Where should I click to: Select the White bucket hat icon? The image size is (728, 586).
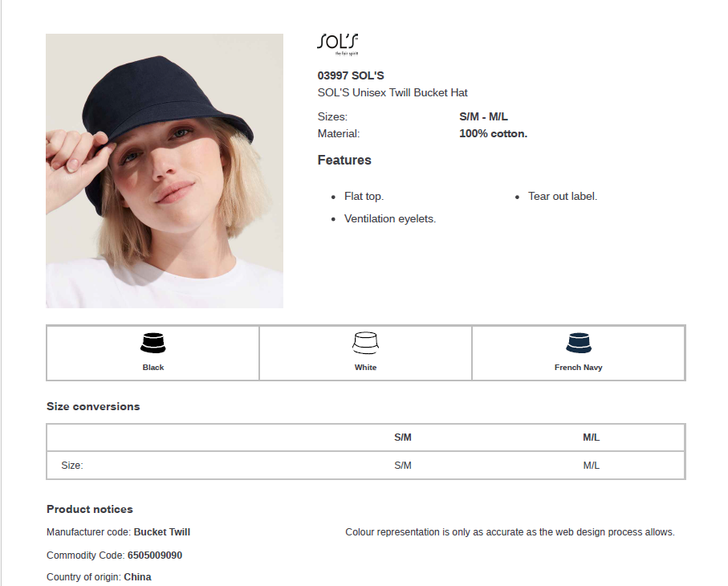(x=365, y=343)
